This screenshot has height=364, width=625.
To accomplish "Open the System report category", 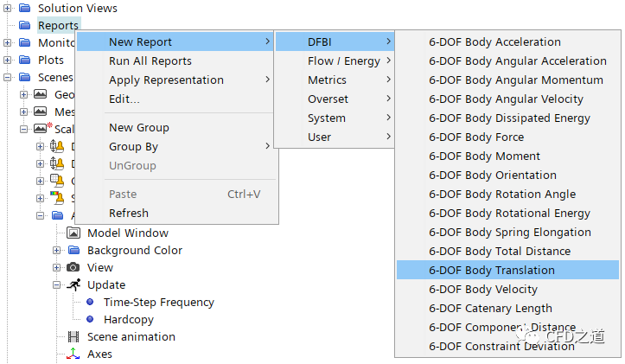I will [335, 118].
